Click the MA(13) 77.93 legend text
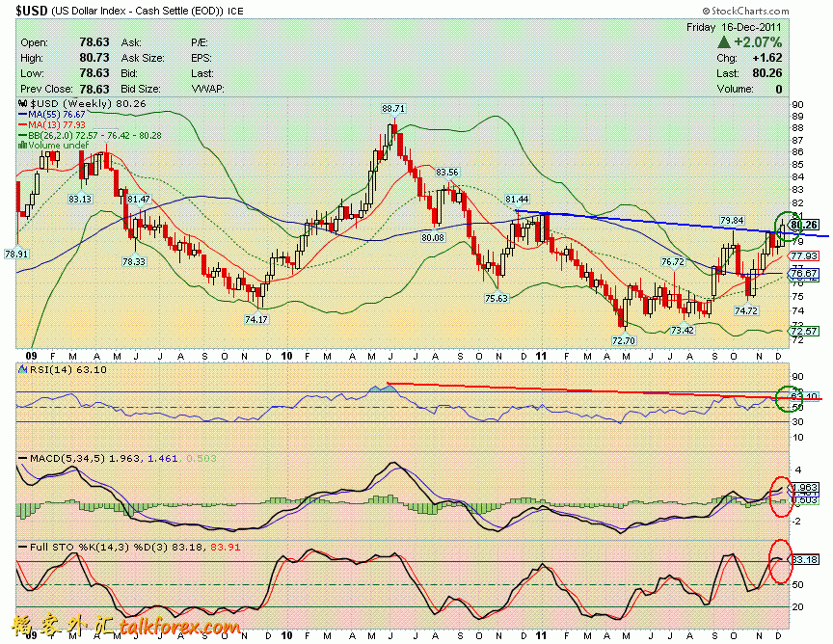 [x=57, y=125]
